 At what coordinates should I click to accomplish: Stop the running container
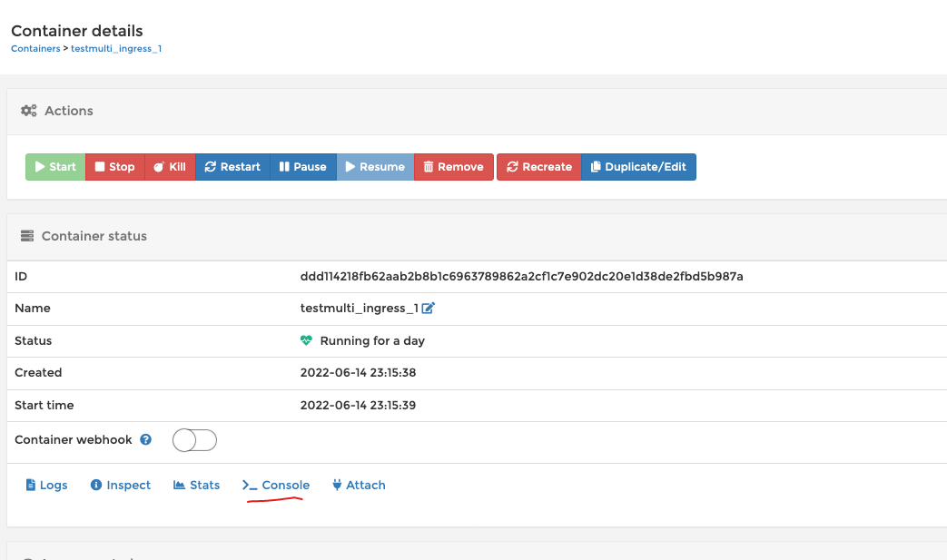114,167
